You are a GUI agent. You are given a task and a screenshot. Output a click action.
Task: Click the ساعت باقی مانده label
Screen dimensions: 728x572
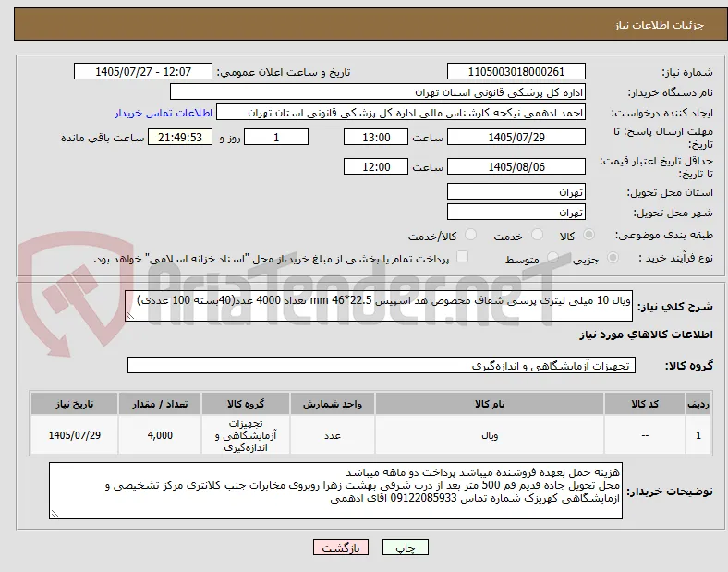(x=103, y=138)
